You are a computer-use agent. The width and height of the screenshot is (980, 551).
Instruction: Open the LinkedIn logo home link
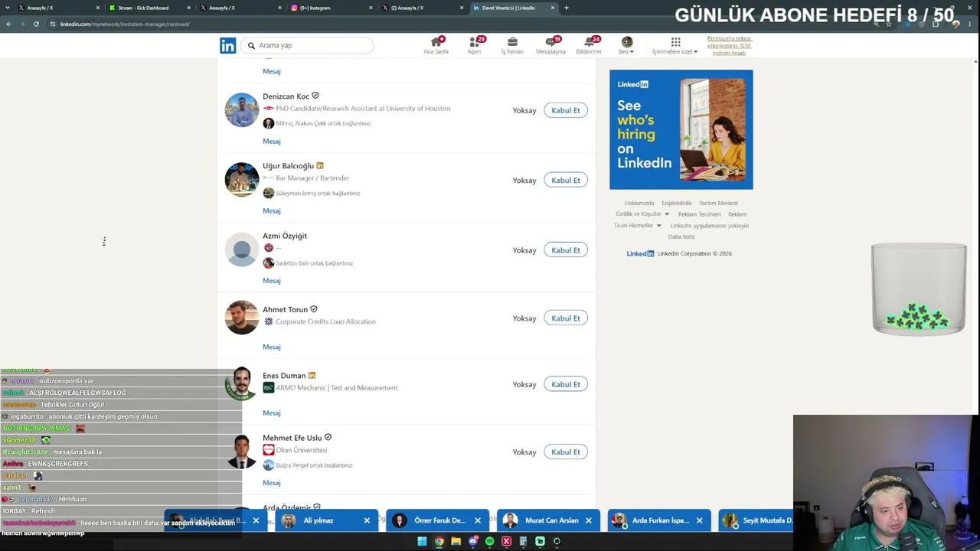click(227, 46)
